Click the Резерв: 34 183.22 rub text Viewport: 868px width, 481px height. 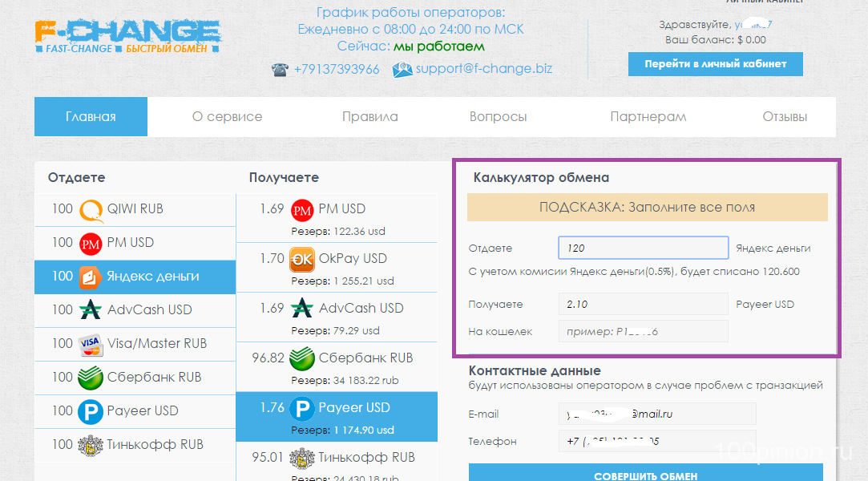(345, 381)
